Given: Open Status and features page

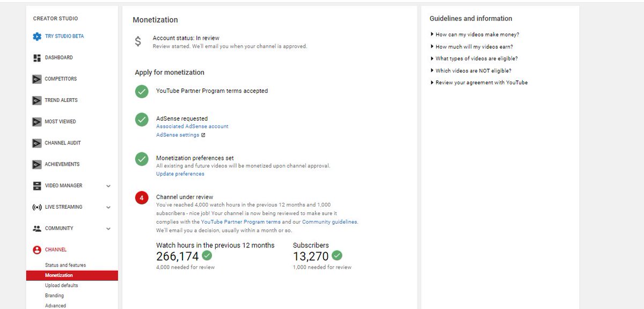Looking at the screenshot, I should coord(65,265).
